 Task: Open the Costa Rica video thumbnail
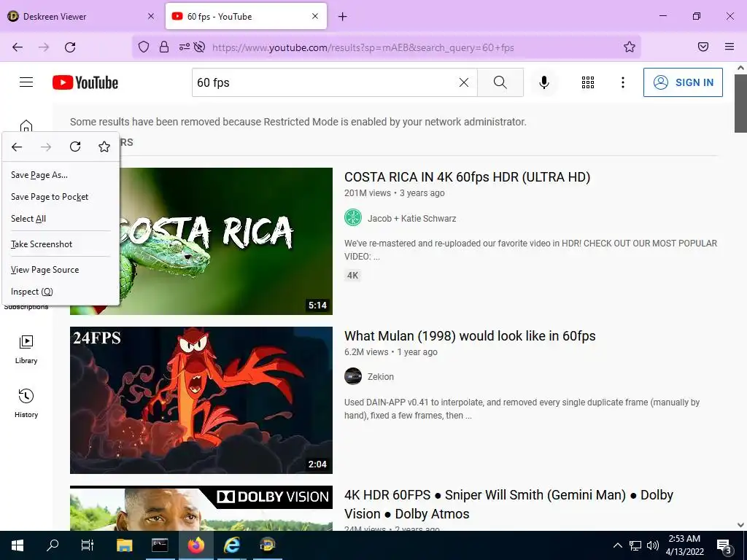tap(226, 241)
